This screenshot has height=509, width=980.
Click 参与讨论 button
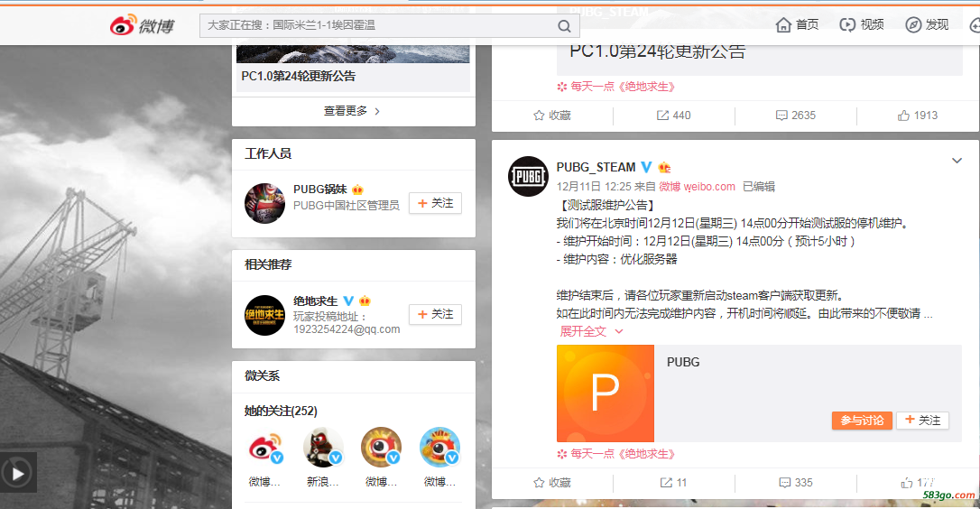(861, 421)
